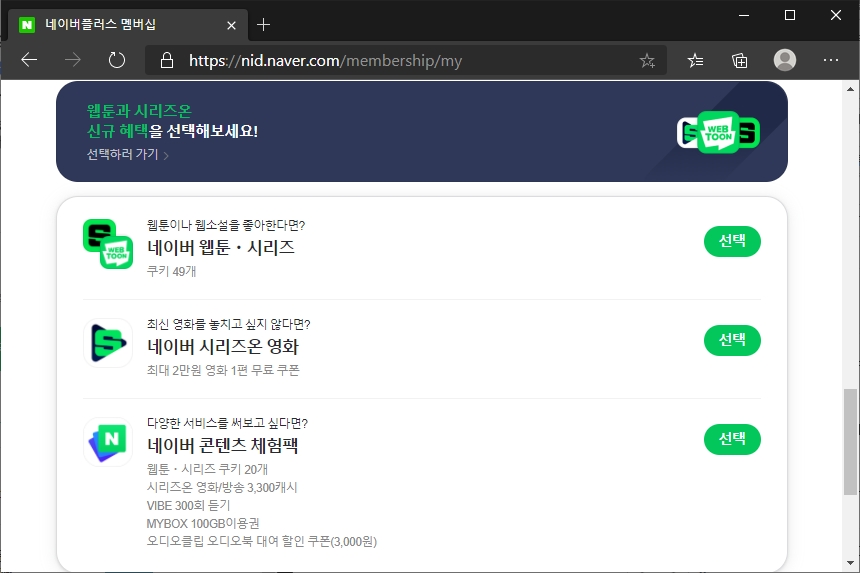Click the 쿠키 49개 benefit text

pyautogui.click(x=171, y=271)
